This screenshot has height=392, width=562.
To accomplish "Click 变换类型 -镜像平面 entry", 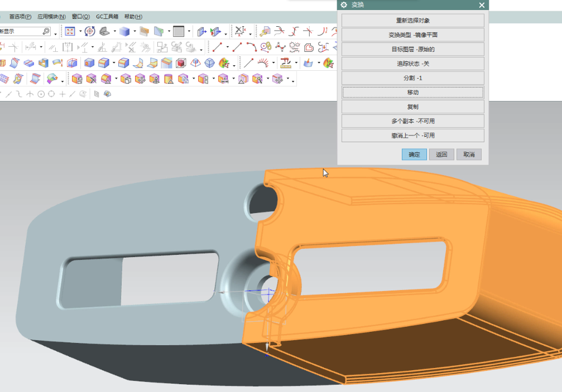I will [412, 35].
